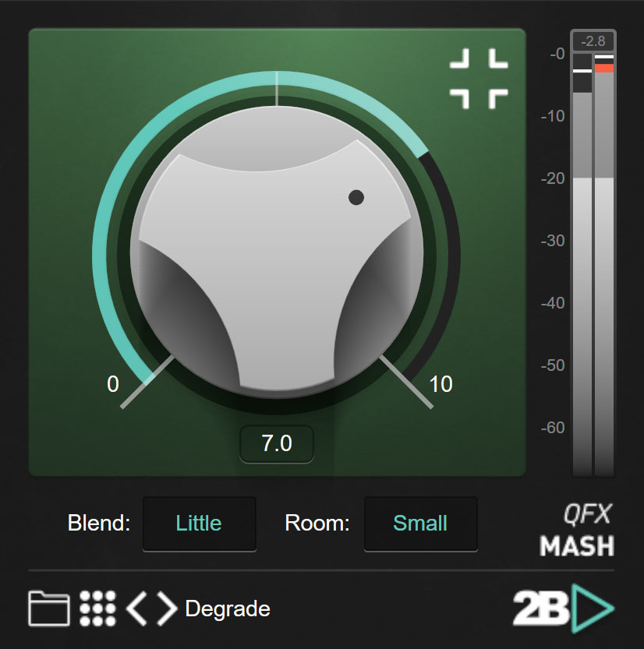Image resolution: width=644 pixels, height=649 pixels.
Task: Click the -2.8 peak readout to reset it
Action: pos(593,41)
